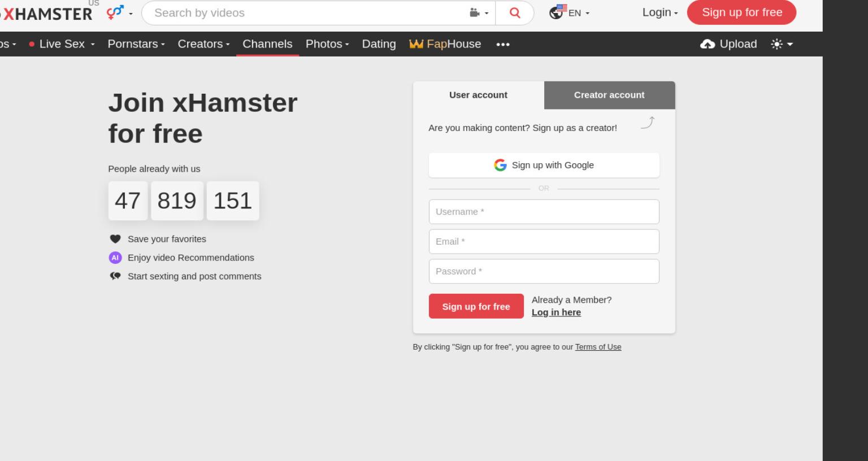
Task: Click the form Sign up for free button
Action: [476, 306]
